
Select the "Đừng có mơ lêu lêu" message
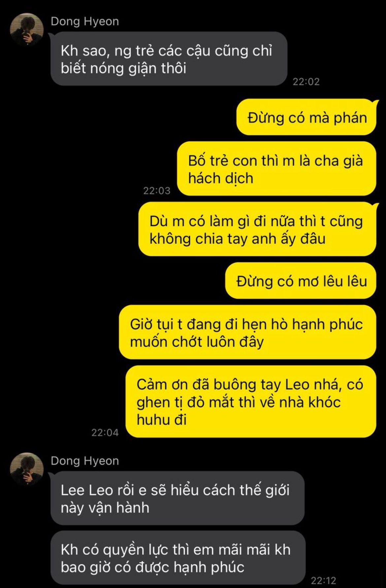tap(301, 280)
